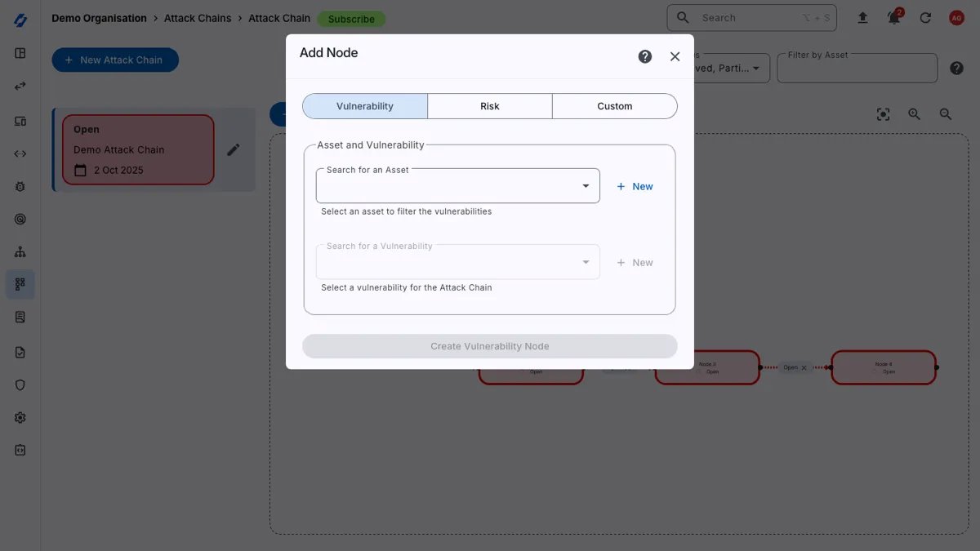
Task: Click the New button beside the asset field
Action: (x=635, y=186)
